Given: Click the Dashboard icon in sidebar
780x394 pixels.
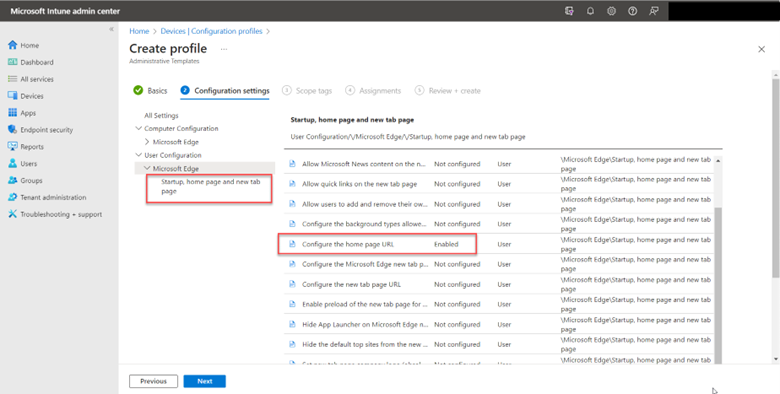Looking at the screenshot, I should click(x=12, y=62).
